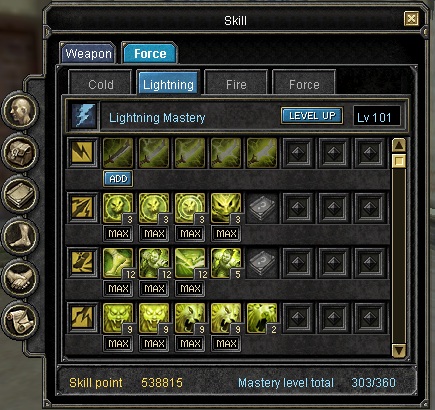The width and height of the screenshot is (435, 410).
Task: Click the scrollbar down arrow
Action: tap(399, 350)
